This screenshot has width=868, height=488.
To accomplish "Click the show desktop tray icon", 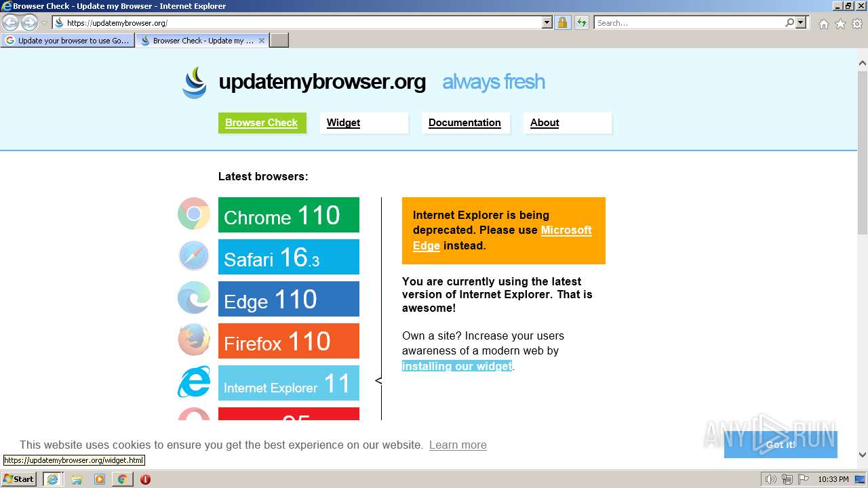I will click(860, 479).
